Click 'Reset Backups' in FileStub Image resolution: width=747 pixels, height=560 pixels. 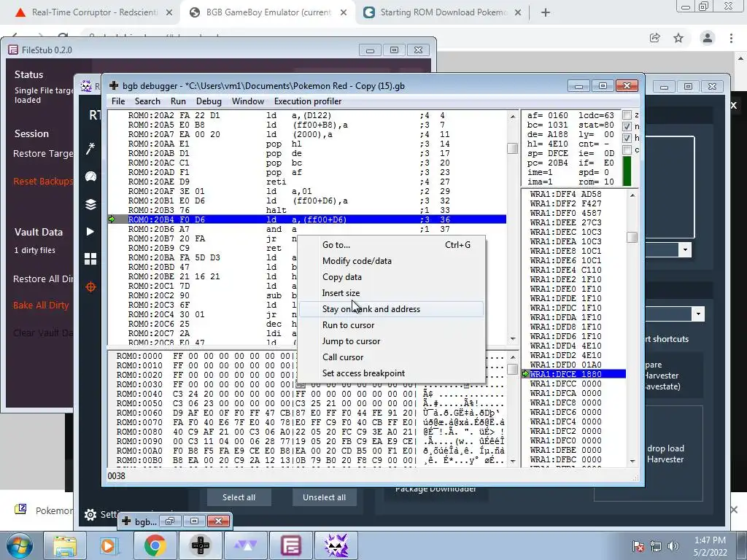coord(43,182)
